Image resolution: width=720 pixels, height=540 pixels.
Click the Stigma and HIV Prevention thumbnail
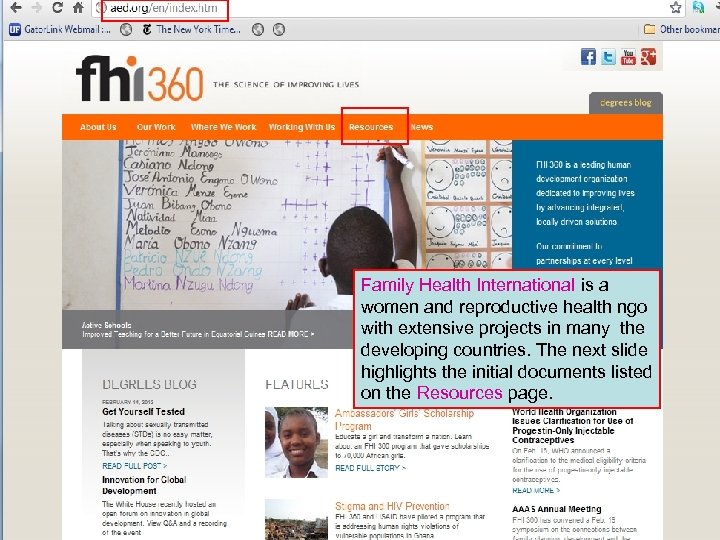(296, 520)
